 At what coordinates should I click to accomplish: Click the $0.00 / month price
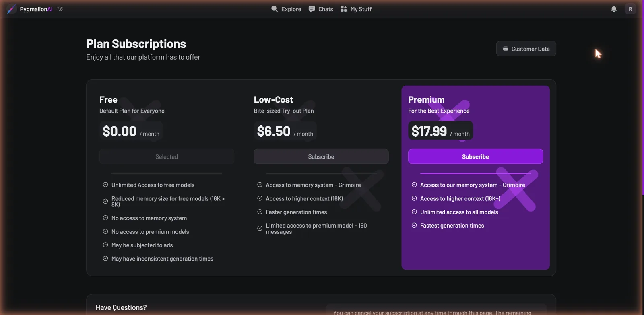[131, 131]
